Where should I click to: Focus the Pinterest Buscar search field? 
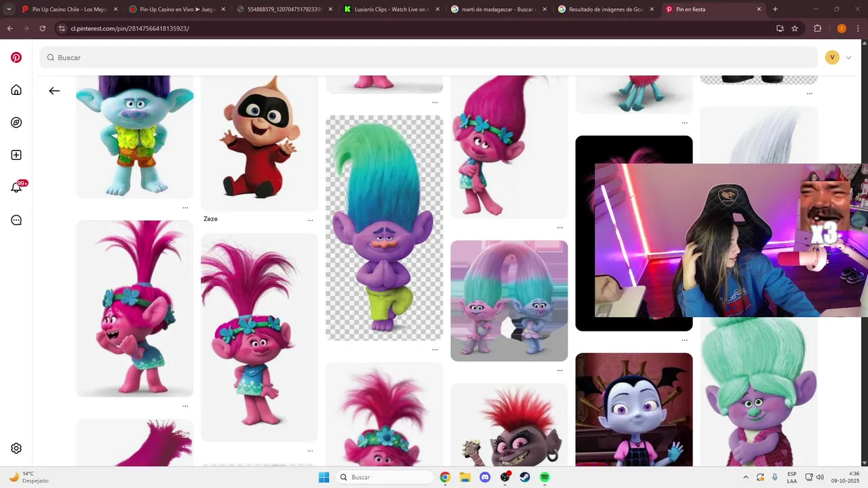429,58
